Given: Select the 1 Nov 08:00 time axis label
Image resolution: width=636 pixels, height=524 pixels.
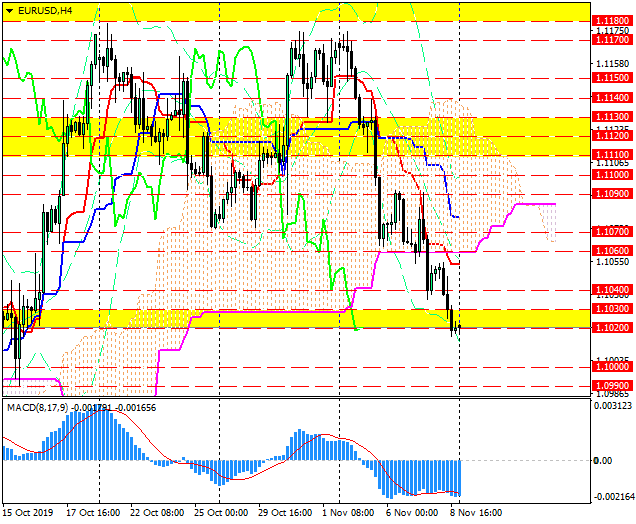Looking at the screenshot, I should pos(348,512).
